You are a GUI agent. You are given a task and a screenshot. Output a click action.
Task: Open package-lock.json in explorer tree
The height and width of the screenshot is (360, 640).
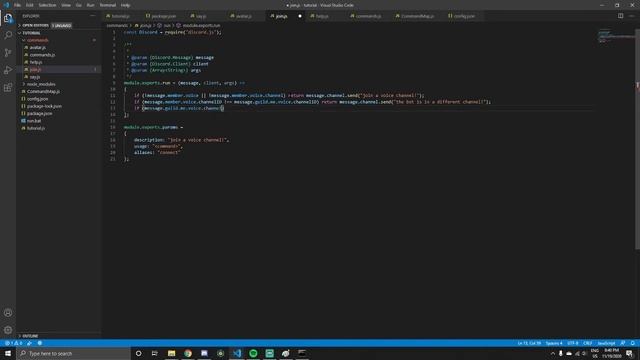(44, 106)
